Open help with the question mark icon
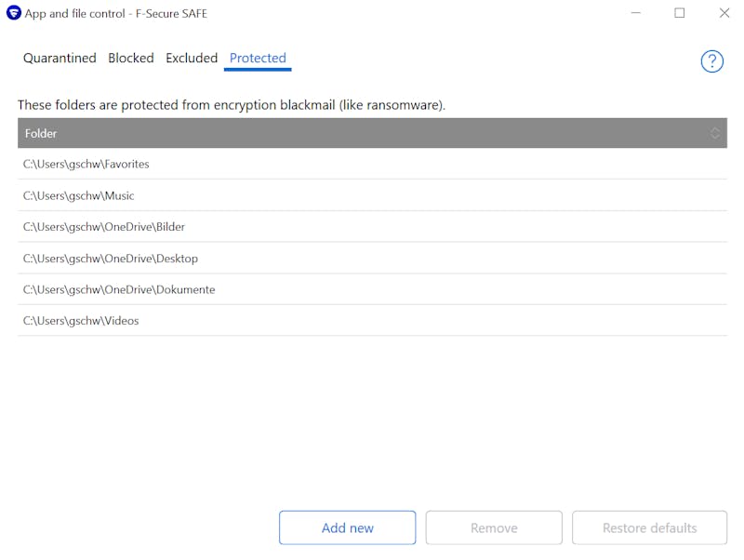The image size is (744, 560). click(711, 61)
